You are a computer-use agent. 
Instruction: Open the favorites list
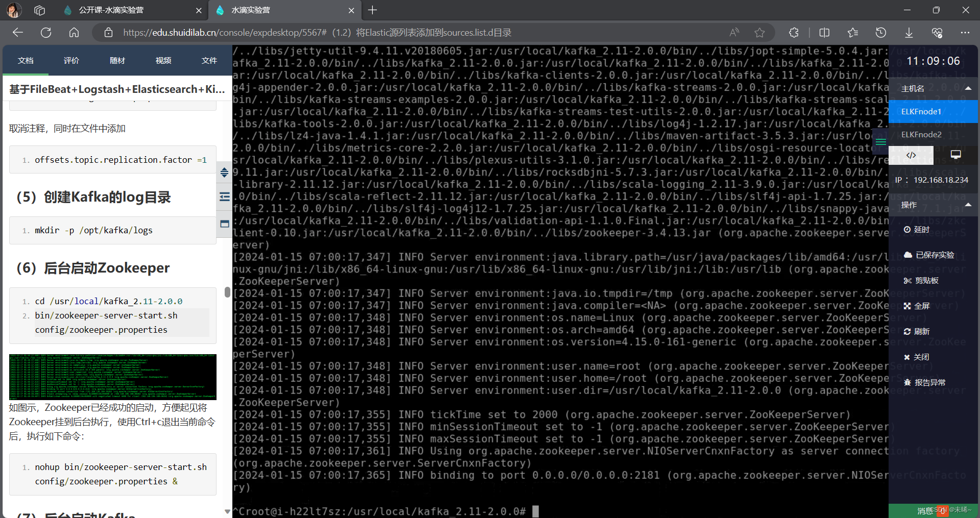[x=853, y=33]
